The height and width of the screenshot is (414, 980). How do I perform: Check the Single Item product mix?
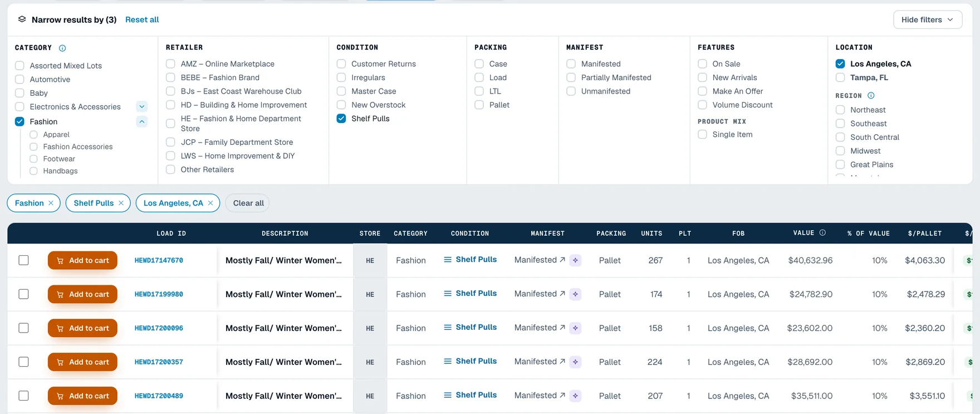pyautogui.click(x=702, y=134)
